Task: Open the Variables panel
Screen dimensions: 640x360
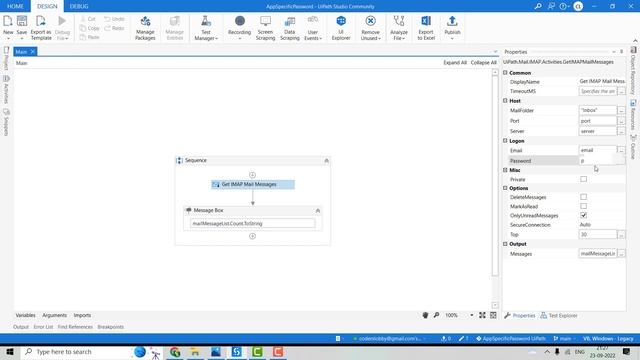Action: [x=25, y=315]
